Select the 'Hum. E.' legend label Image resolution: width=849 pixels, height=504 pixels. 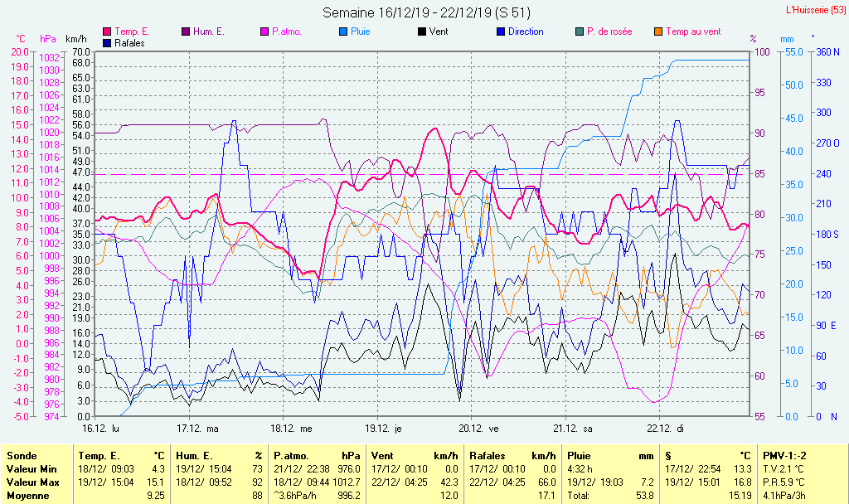point(208,32)
